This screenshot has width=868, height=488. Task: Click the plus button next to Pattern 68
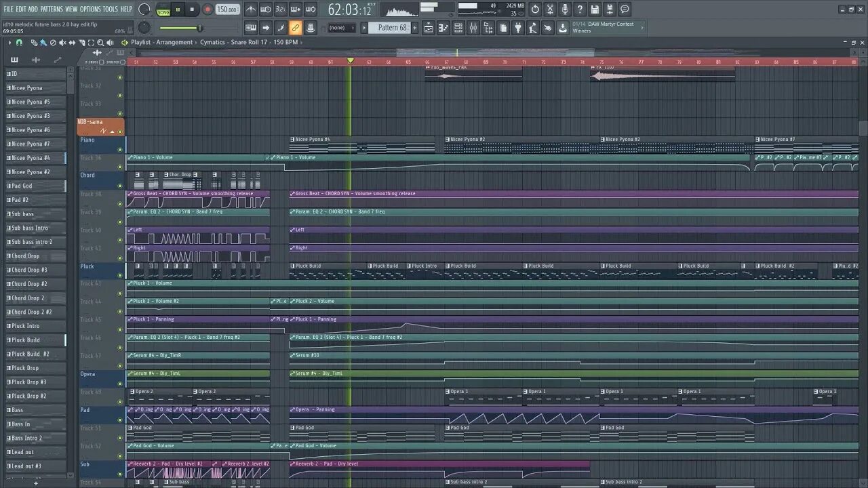coord(414,28)
